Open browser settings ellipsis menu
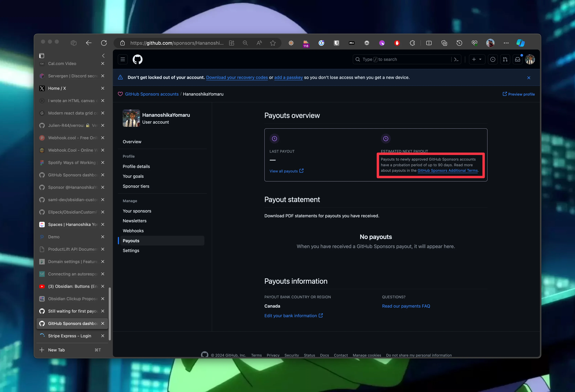 click(506, 43)
